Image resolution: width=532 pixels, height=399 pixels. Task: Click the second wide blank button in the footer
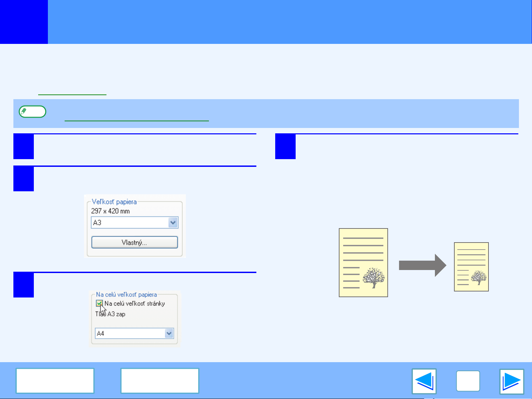[x=160, y=381]
